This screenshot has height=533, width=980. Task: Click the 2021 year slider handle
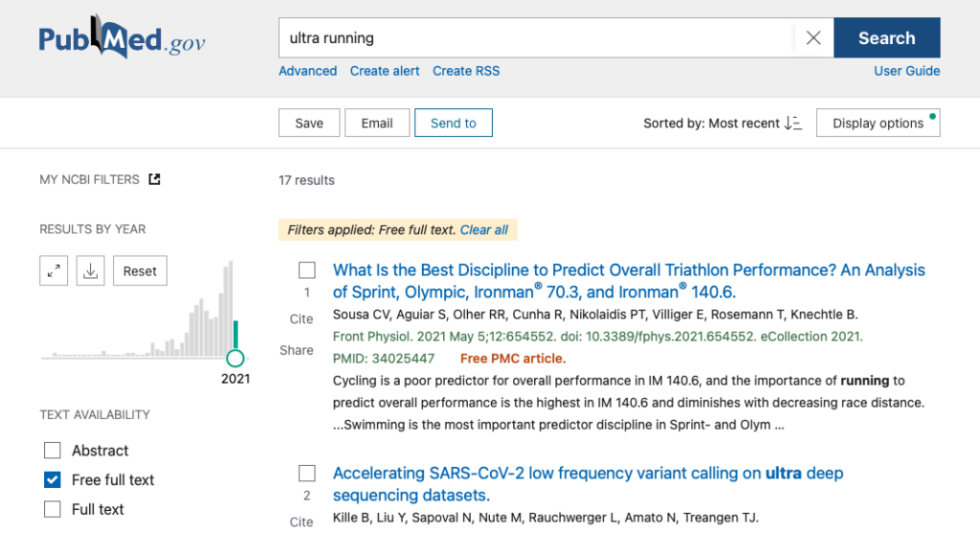click(235, 358)
